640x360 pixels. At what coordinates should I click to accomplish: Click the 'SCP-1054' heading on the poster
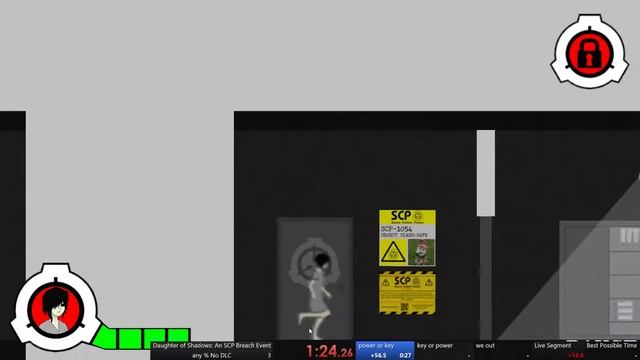[x=396, y=229]
